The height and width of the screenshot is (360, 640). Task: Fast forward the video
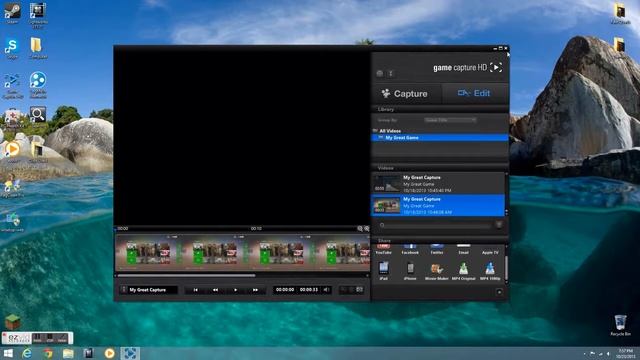(255, 290)
